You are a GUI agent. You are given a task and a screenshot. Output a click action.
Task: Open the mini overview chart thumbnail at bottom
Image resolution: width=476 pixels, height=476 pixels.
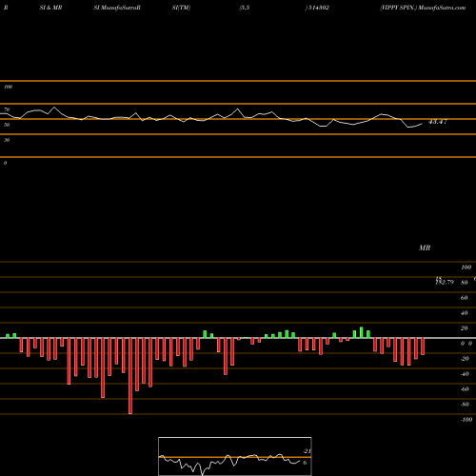(x=235, y=456)
